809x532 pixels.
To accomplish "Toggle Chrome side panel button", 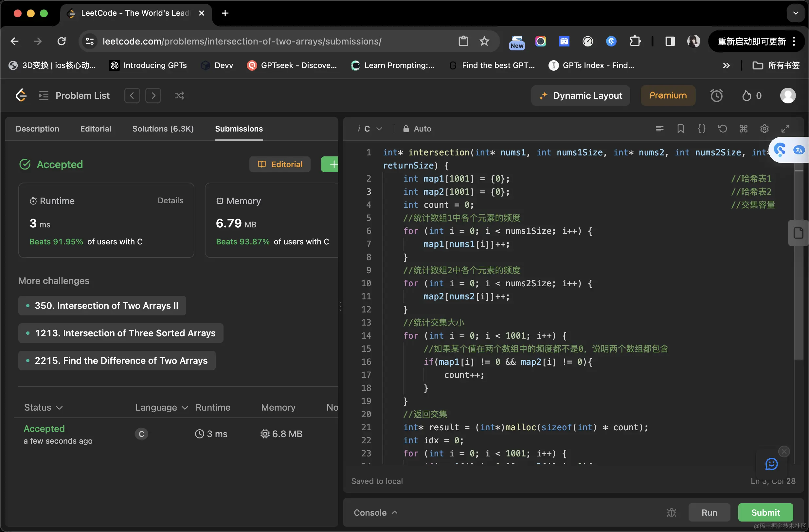I will tap(670, 41).
